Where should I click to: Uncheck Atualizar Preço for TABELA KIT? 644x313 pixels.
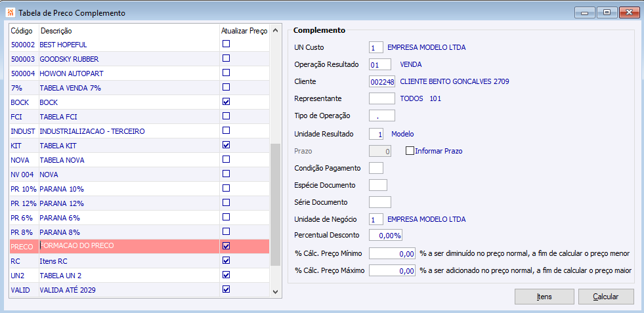click(226, 145)
